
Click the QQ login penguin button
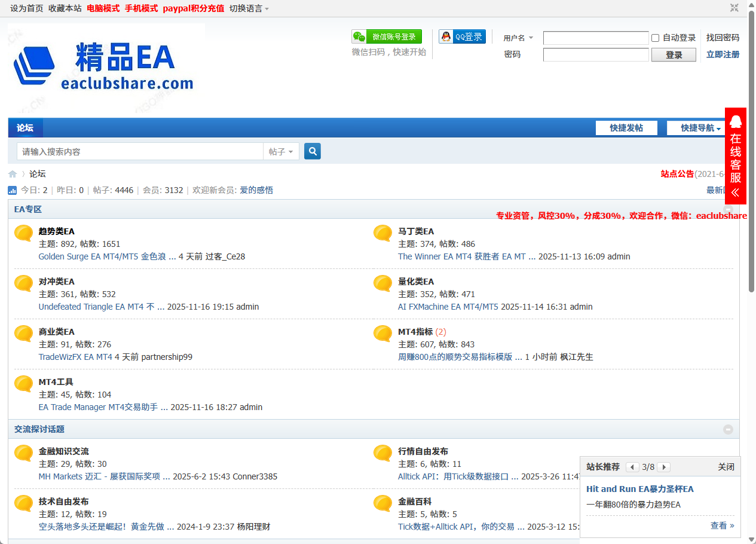click(462, 36)
